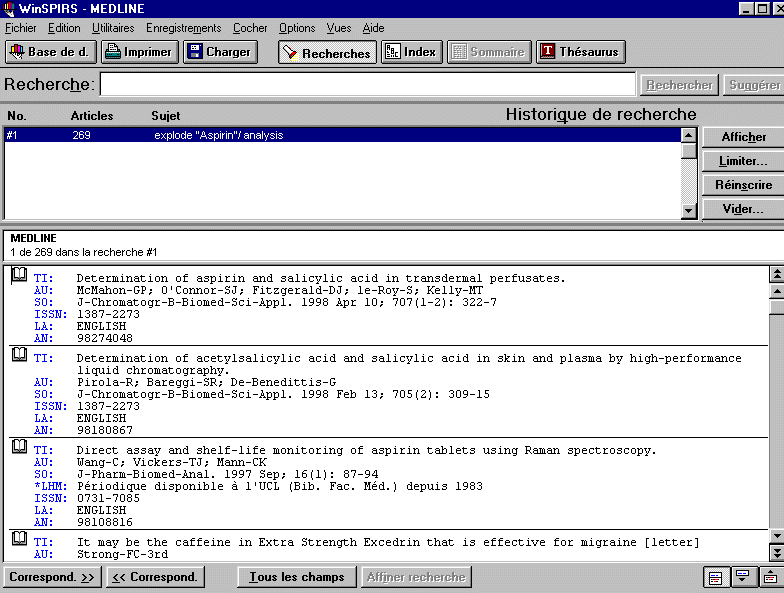Screen dimensions: 784x593
Task: Click the Afficher button
Action: coord(743,137)
